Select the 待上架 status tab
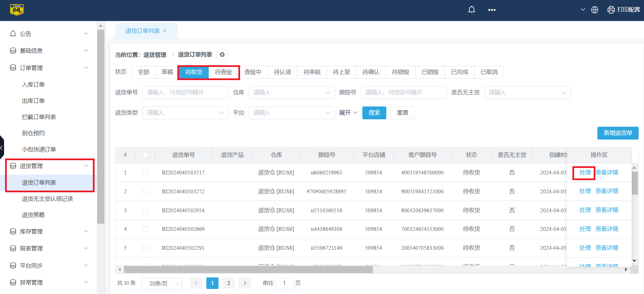644x294 pixels. [x=341, y=72]
